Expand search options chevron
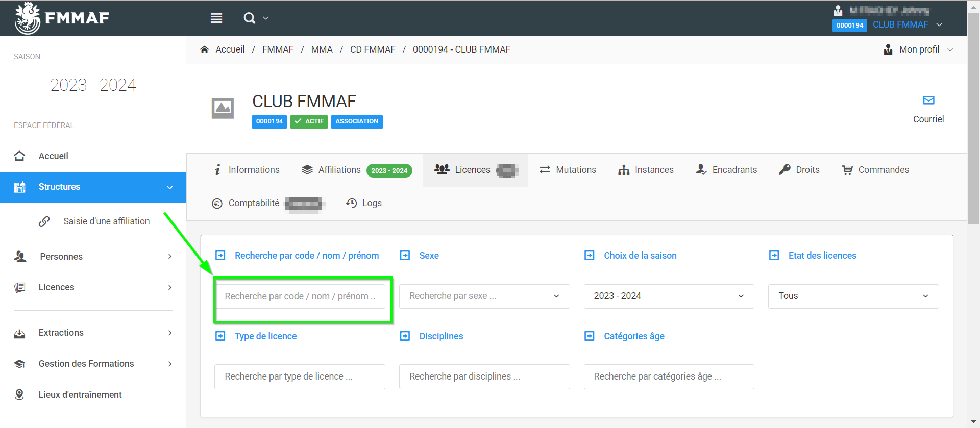 [265, 18]
